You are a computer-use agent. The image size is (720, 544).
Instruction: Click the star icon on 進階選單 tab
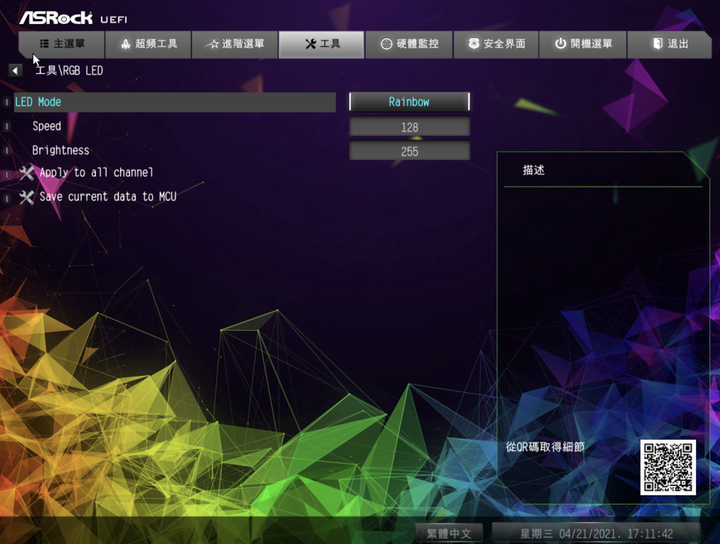(x=212, y=44)
